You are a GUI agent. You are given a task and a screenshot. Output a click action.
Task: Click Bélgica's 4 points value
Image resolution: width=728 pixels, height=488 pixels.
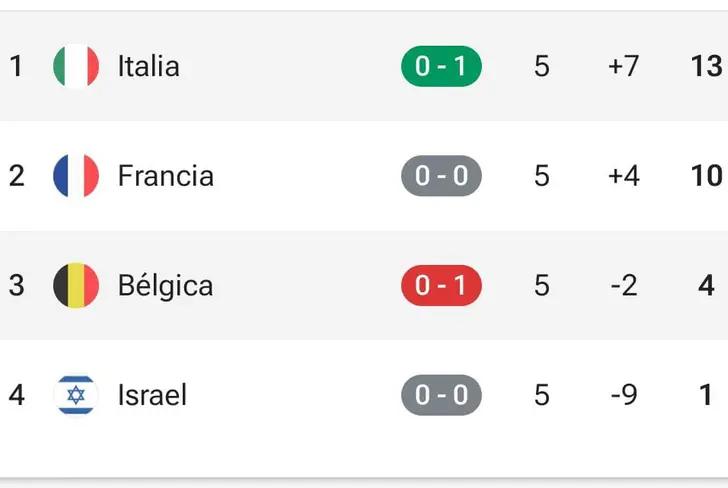pos(706,286)
